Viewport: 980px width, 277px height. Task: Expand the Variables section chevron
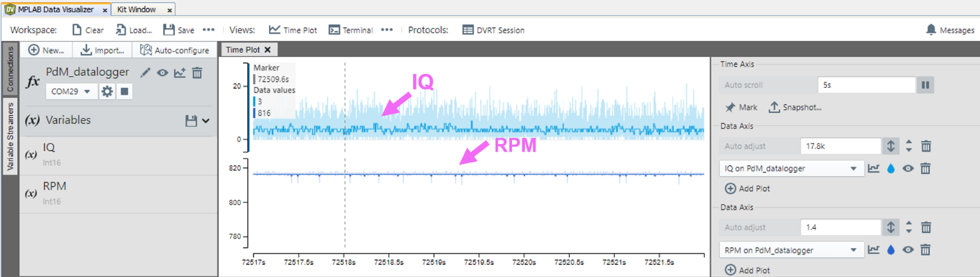205,121
